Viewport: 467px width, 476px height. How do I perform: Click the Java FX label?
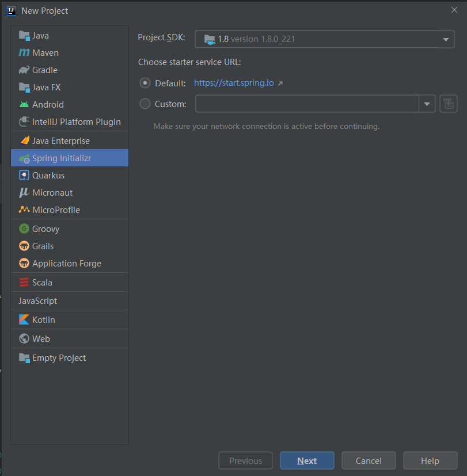47,87
